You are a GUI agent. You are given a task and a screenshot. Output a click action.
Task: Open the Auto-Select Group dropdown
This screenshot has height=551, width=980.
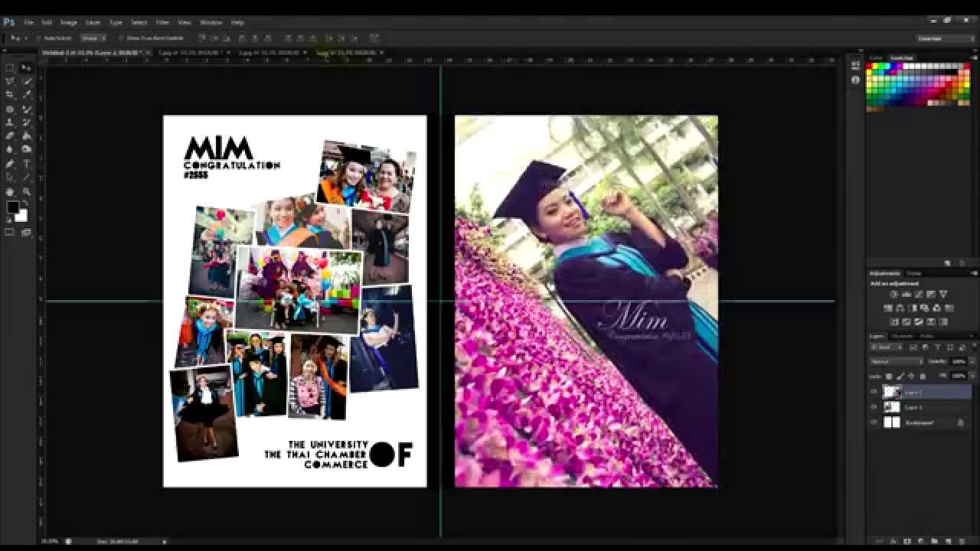93,37
